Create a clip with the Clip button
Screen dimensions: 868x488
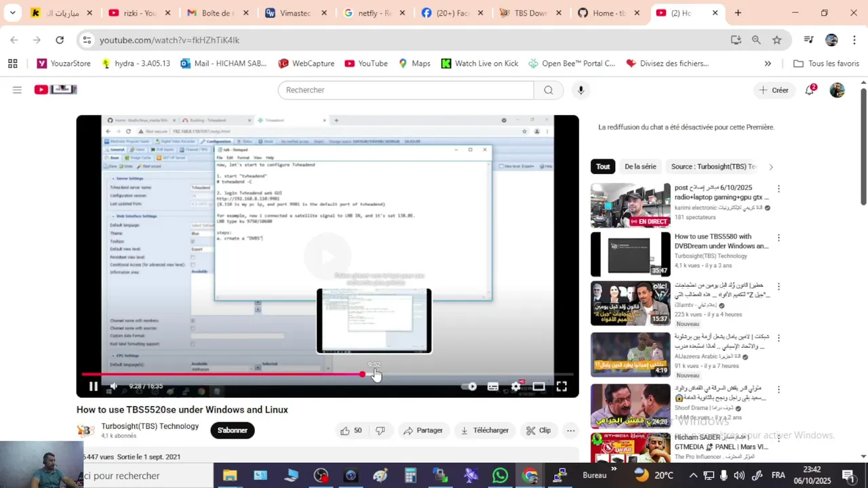click(x=538, y=430)
